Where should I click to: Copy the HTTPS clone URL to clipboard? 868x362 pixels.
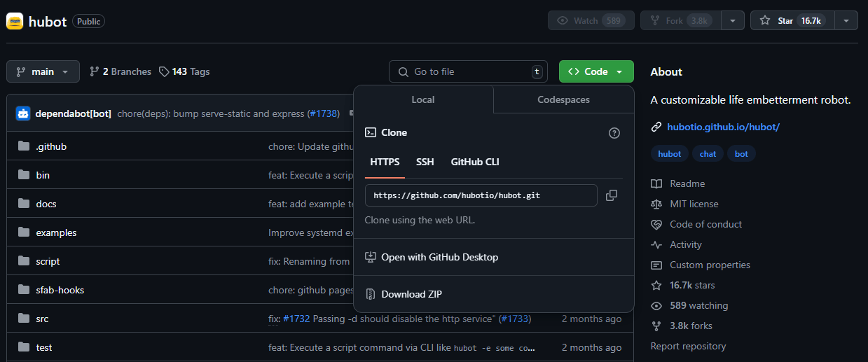[x=612, y=195]
